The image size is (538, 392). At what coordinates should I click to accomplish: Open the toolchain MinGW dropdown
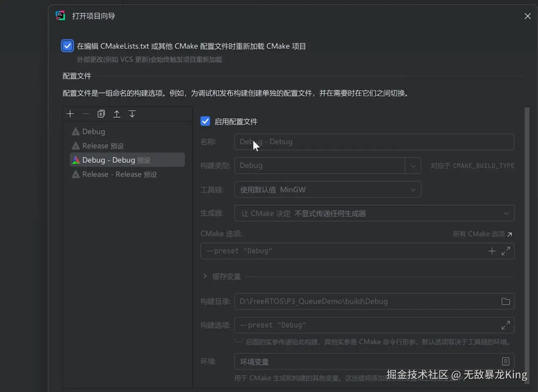[x=328, y=189]
